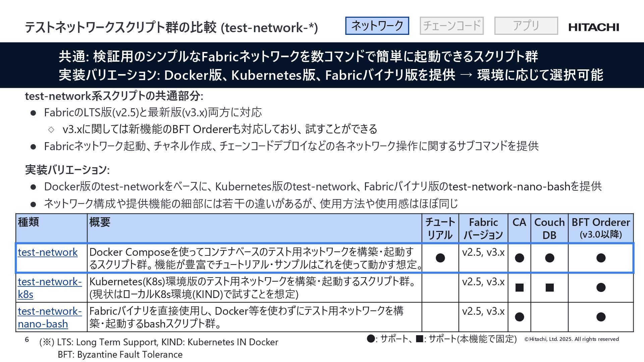Screen dimensions: 644x362
Task: Click bullet Docker版のtest-networkをベースに
Action: pos(323,186)
